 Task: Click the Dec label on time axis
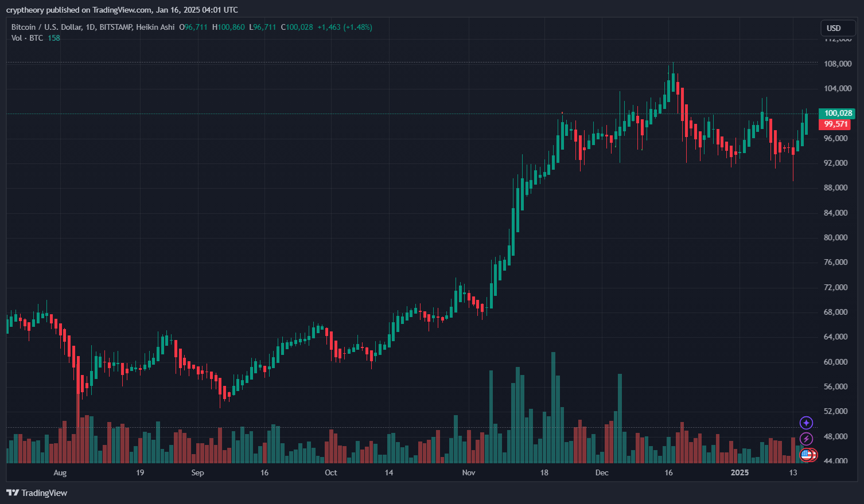(602, 472)
